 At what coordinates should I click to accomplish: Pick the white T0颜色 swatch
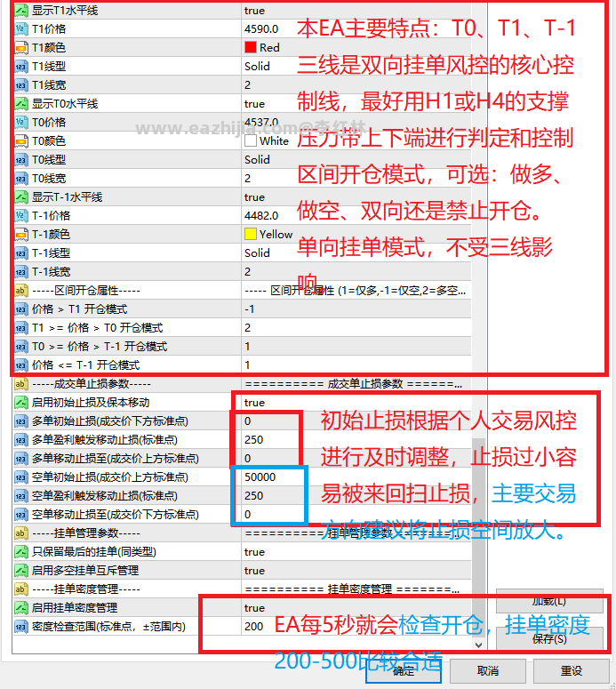[x=251, y=141]
